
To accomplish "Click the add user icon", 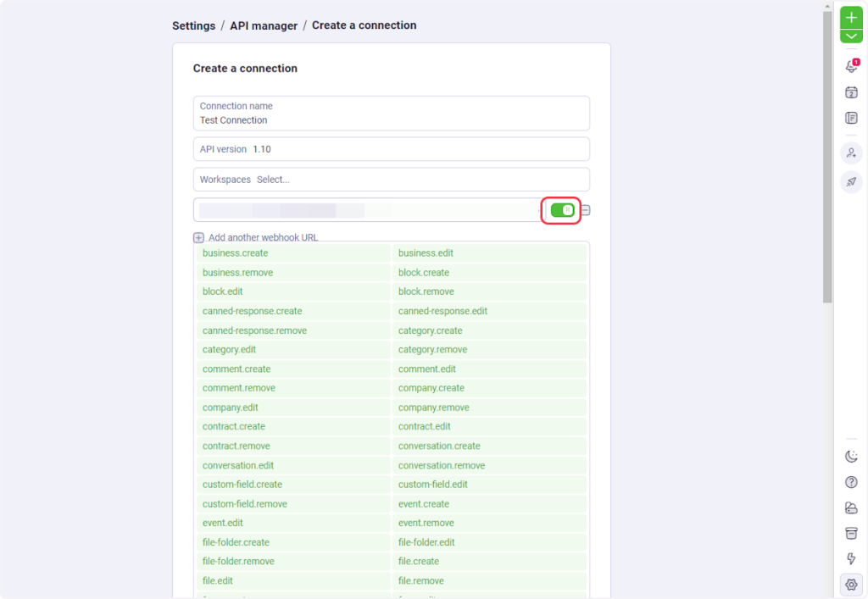I will tap(851, 153).
